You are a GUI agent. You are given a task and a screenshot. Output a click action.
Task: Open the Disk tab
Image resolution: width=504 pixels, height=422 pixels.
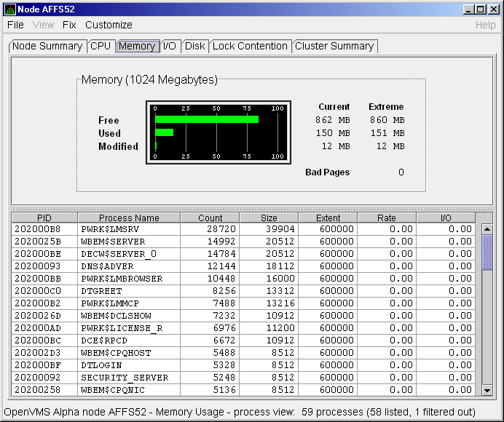pyautogui.click(x=194, y=46)
